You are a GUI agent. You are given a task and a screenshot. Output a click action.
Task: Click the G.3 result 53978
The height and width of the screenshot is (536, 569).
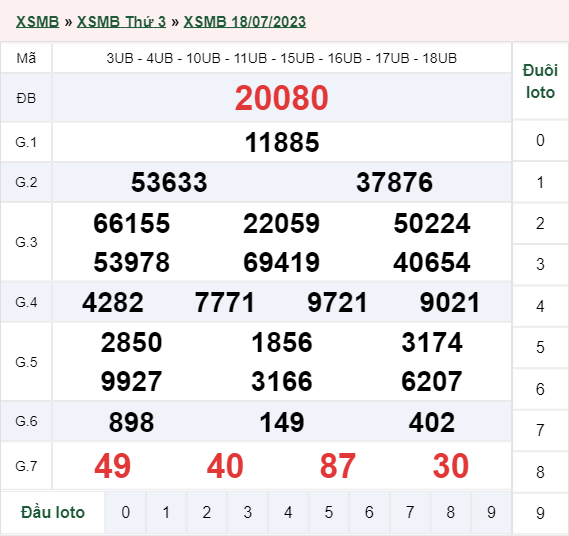pos(132,262)
